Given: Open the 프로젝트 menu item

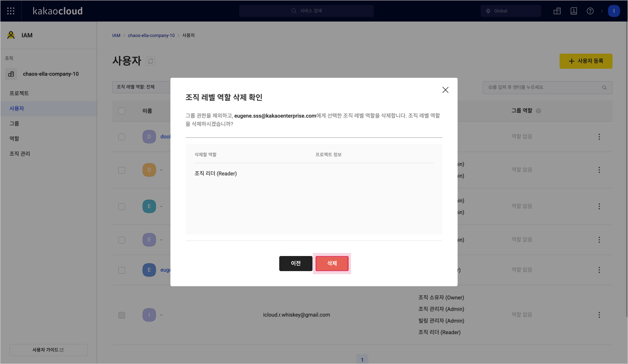Looking at the screenshot, I should [48, 93].
